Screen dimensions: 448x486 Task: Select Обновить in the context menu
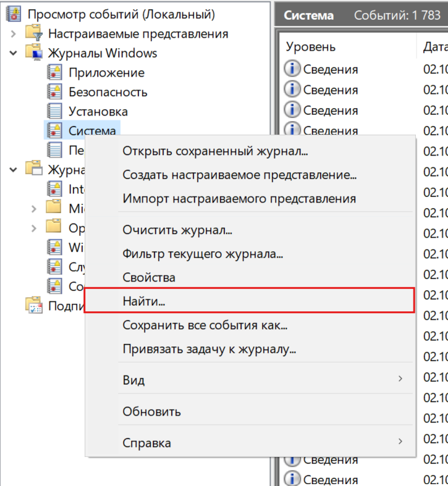(151, 411)
